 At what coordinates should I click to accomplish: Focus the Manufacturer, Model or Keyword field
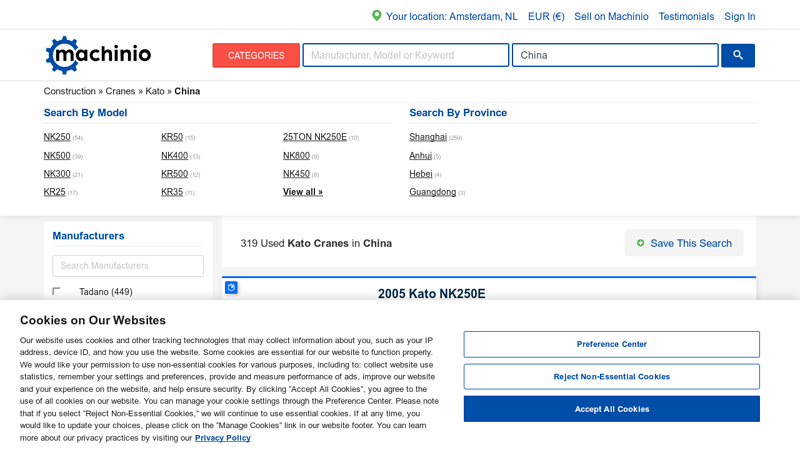coord(406,55)
